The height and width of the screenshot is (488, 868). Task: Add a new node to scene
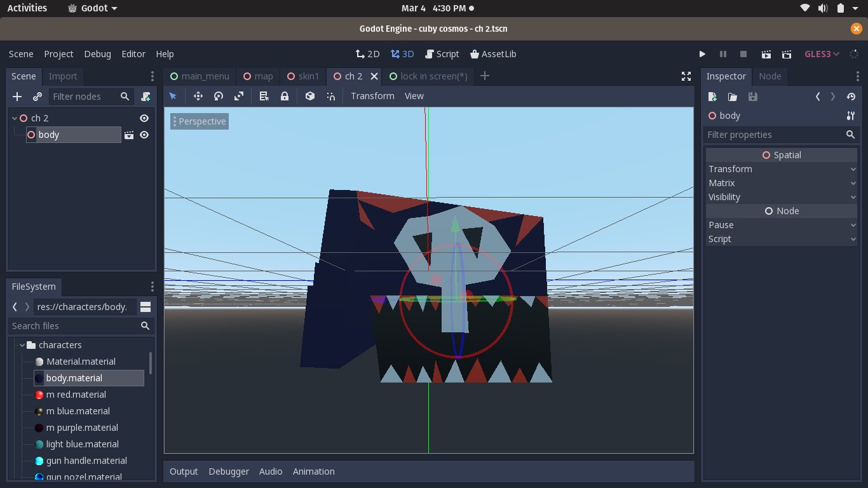[17, 97]
